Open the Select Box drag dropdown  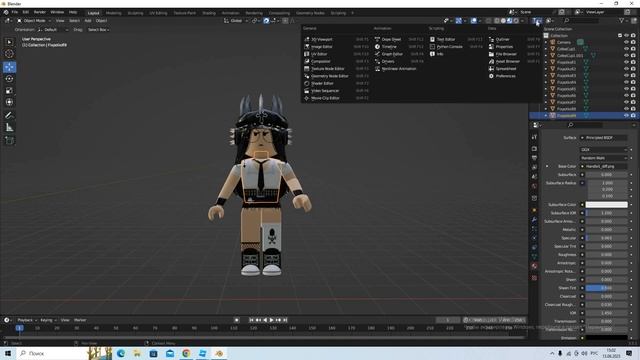[98, 30]
